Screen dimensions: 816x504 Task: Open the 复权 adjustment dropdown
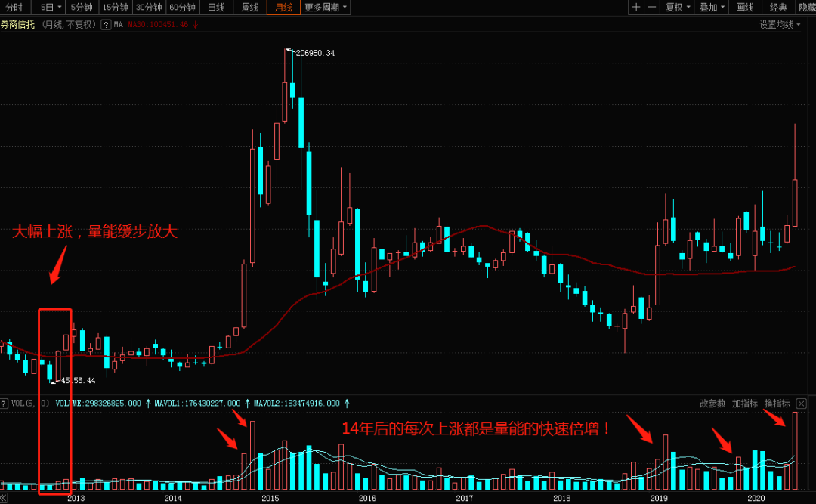678,8
